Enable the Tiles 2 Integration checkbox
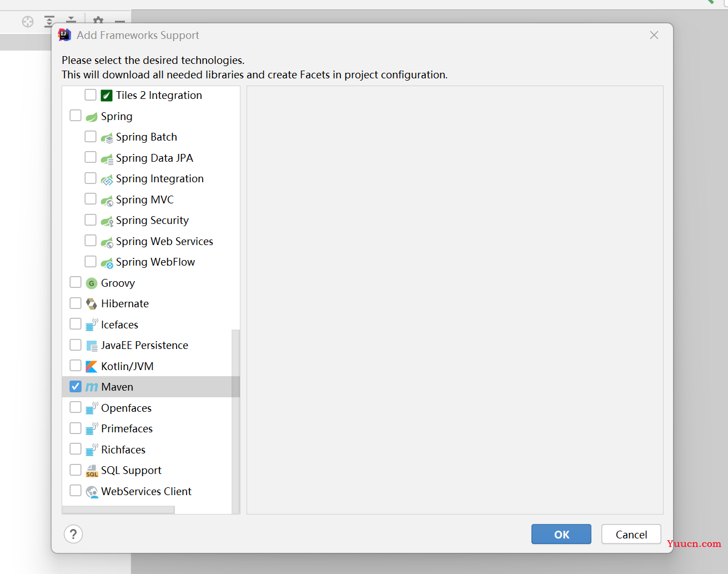 pos(91,95)
